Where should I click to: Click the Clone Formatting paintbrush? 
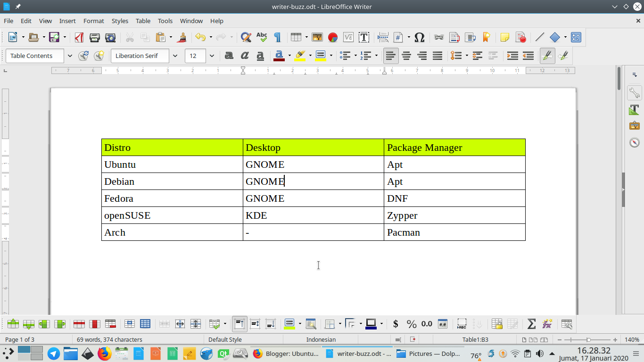(182, 37)
